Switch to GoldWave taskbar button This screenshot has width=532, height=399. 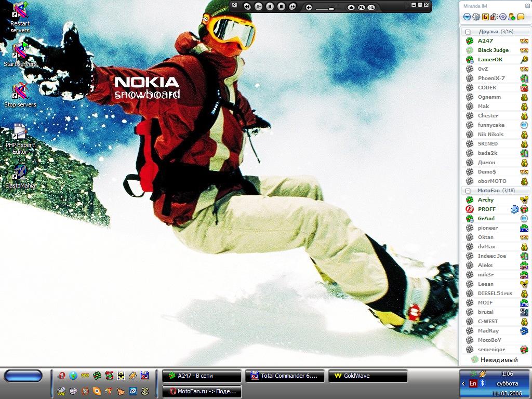click(368, 376)
